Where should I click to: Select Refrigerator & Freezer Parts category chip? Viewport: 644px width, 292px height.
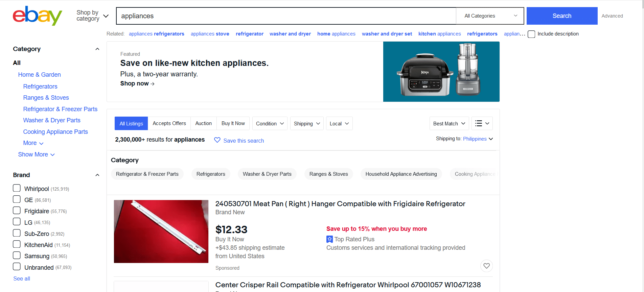[x=147, y=174]
